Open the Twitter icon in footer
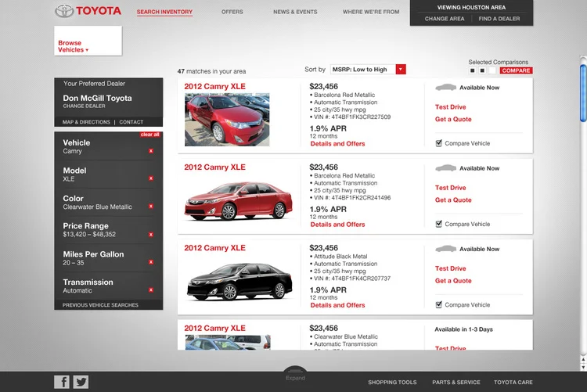The image size is (587, 392). (x=81, y=382)
